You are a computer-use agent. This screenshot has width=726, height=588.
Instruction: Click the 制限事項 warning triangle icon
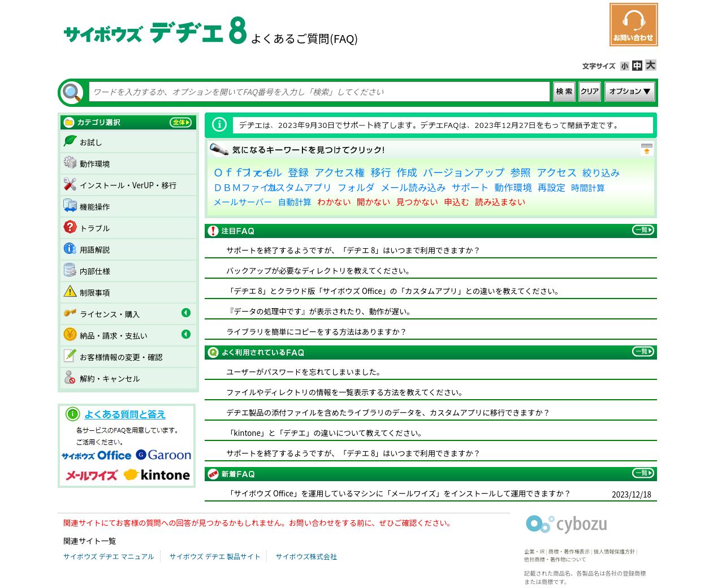pos(70,292)
